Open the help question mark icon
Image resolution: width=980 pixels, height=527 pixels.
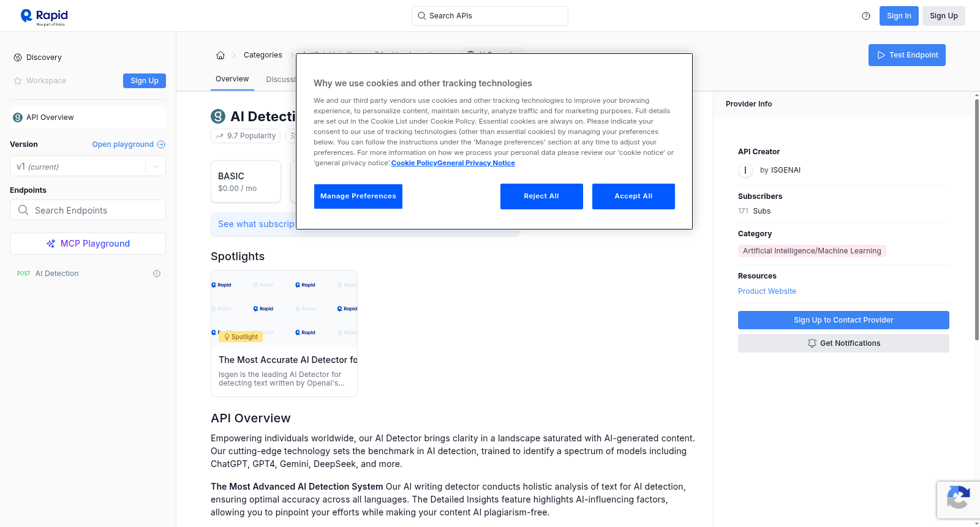point(866,16)
